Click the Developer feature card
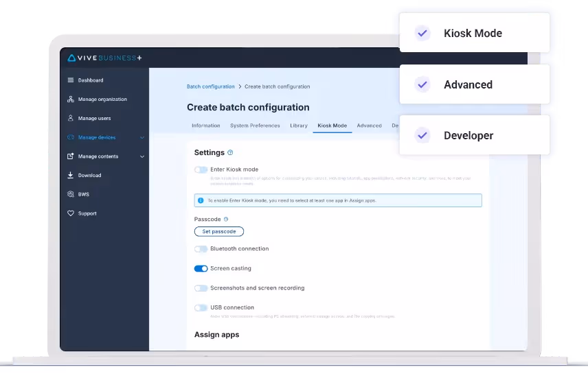This screenshot has width=588, height=387. coord(475,135)
